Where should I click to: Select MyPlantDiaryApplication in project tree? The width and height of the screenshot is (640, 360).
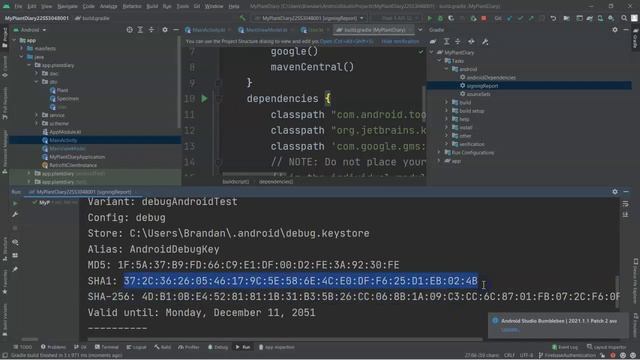pos(77,157)
